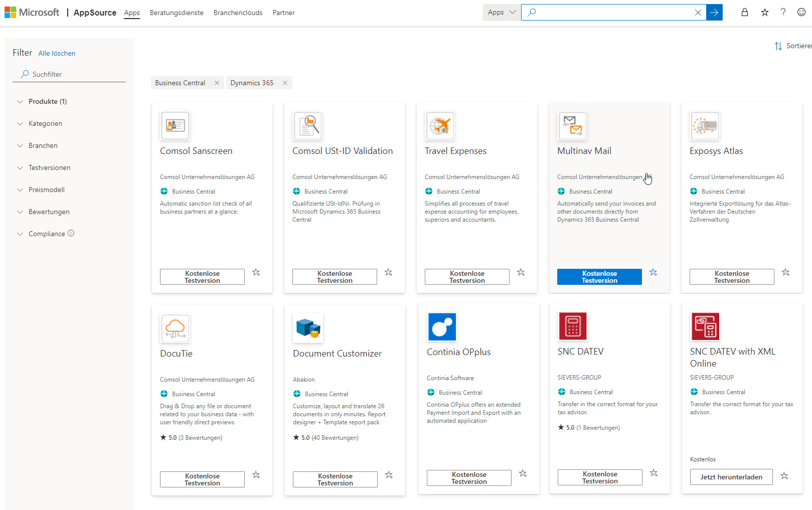Screen dimensions: 812x510
Task: Favorite DocuTie with star
Action: [256, 475]
